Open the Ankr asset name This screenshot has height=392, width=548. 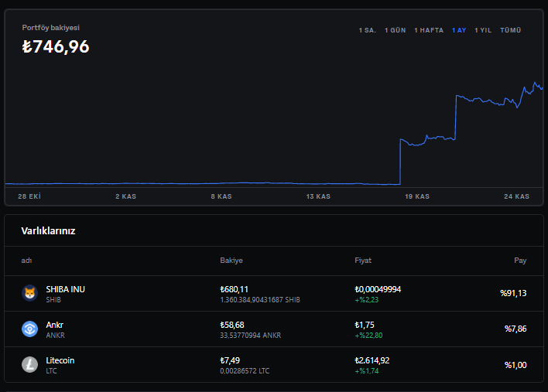click(54, 325)
